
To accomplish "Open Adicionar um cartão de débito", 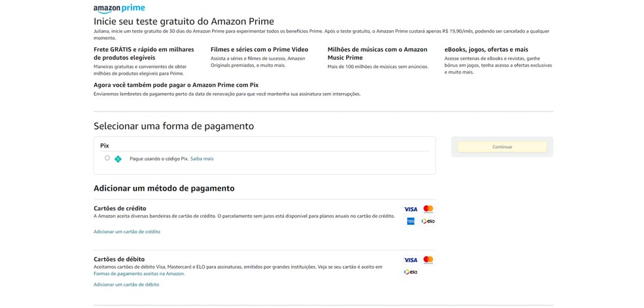I will tap(126, 284).
